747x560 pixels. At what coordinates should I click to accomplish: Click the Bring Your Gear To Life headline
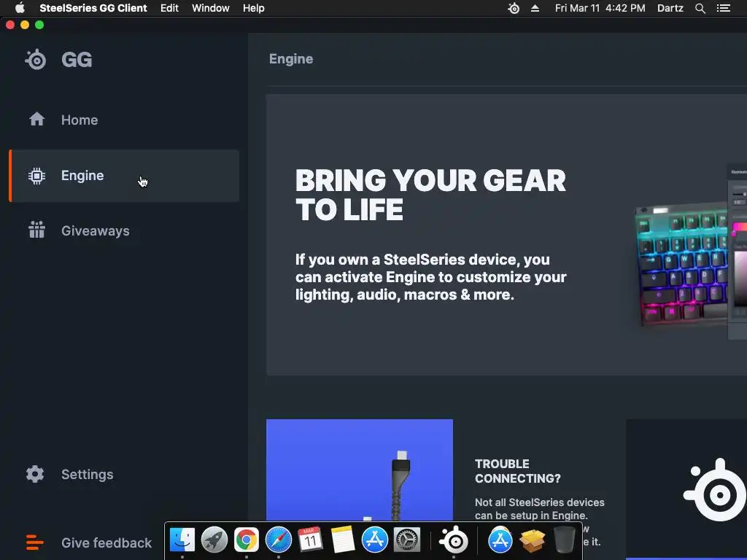430,195
